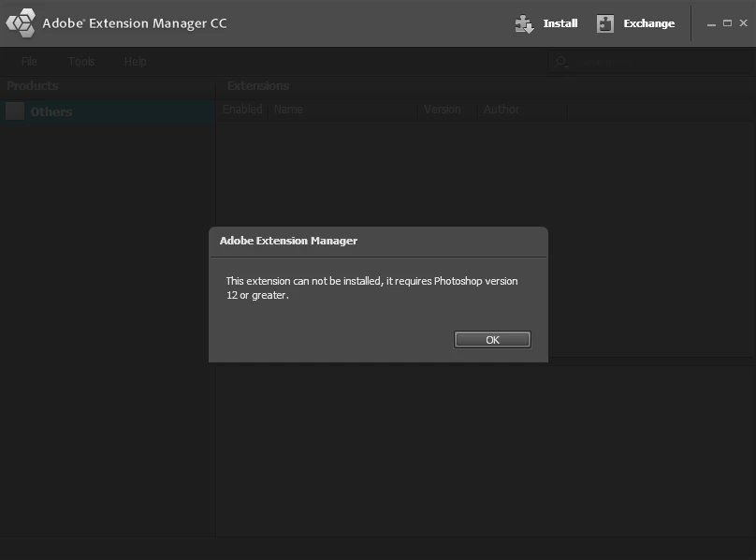Viewport: 756px width, 560px height.
Task: Open the File menu
Action: 29,61
